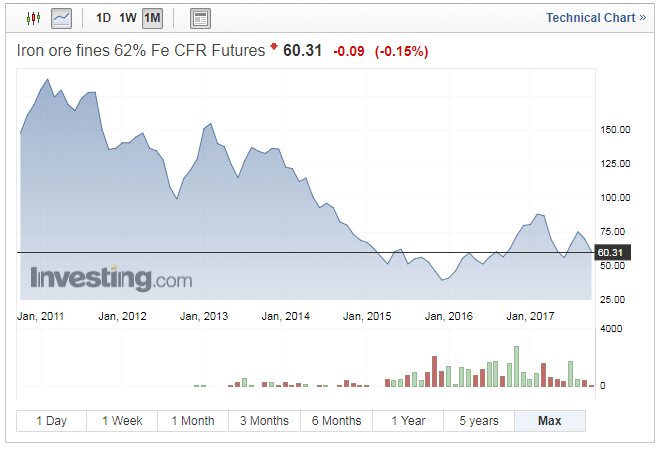Select the area line chart icon
The image size is (662, 449).
62,19
